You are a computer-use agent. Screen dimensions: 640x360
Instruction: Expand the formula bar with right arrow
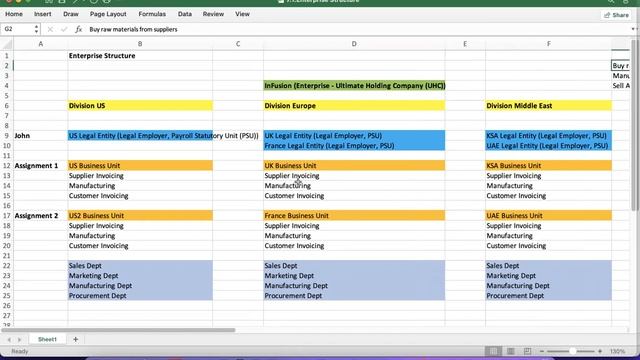pos(633,29)
